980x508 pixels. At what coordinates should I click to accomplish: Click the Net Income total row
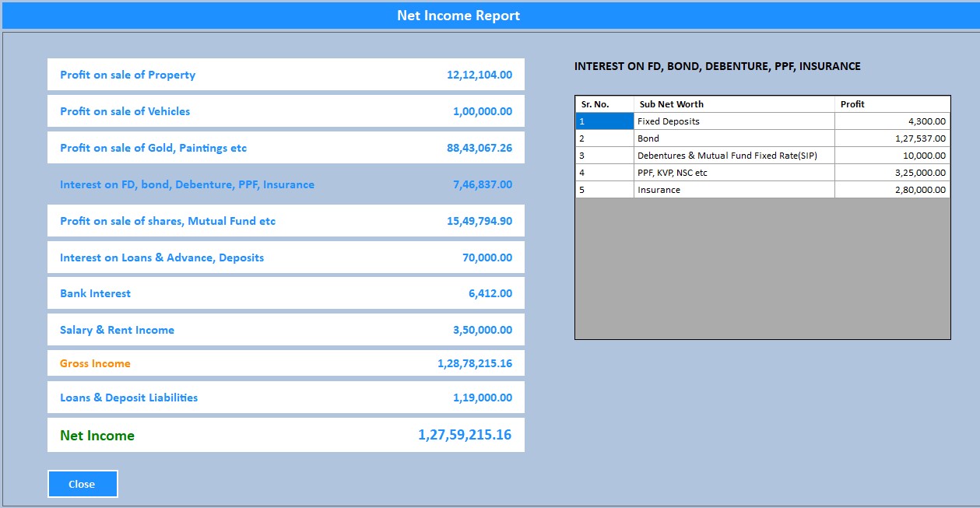tap(285, 435)
